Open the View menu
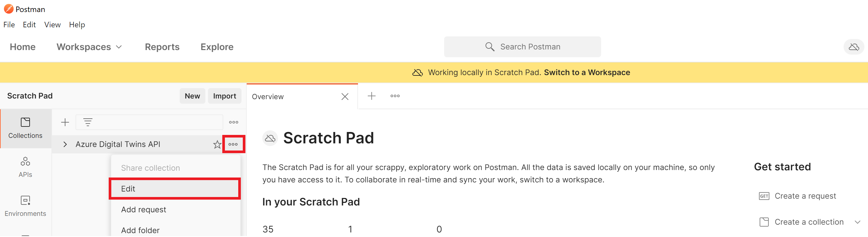 pos(53,25)
